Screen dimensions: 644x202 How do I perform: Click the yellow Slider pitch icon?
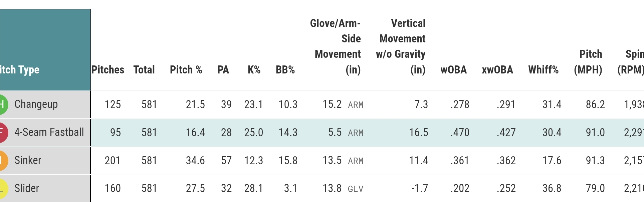[3, 189]
